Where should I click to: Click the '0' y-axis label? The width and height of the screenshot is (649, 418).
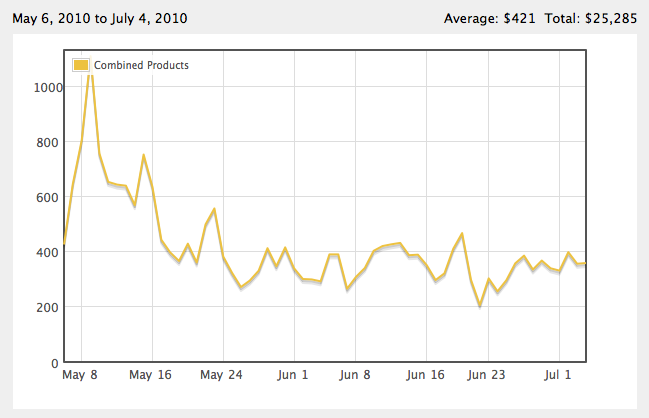pyautogui.click(x=55, y=363)
